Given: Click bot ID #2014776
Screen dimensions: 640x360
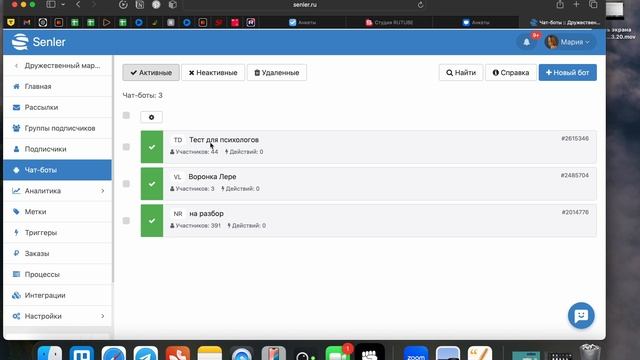Looking at the screenshot, I should pyautogui.click(x=575, y=212).
